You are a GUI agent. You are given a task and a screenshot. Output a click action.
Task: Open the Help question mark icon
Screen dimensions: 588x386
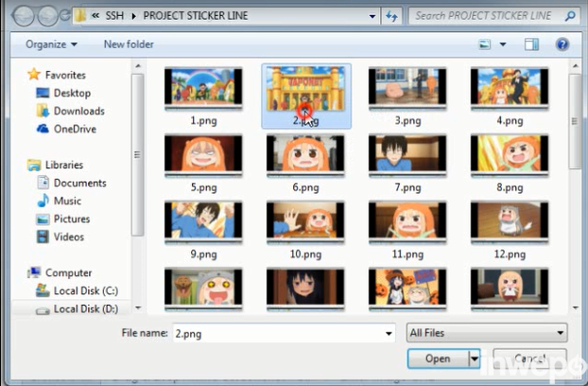tap(562, 44)
